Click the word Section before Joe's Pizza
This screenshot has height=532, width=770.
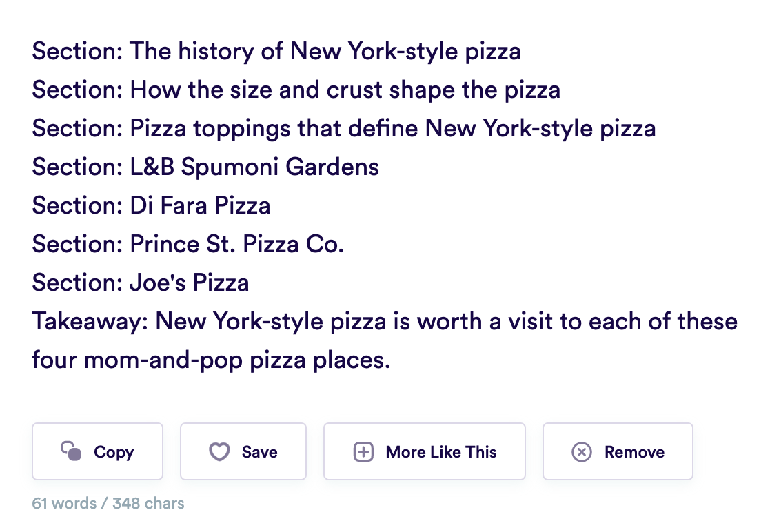(x=77, y=283)
